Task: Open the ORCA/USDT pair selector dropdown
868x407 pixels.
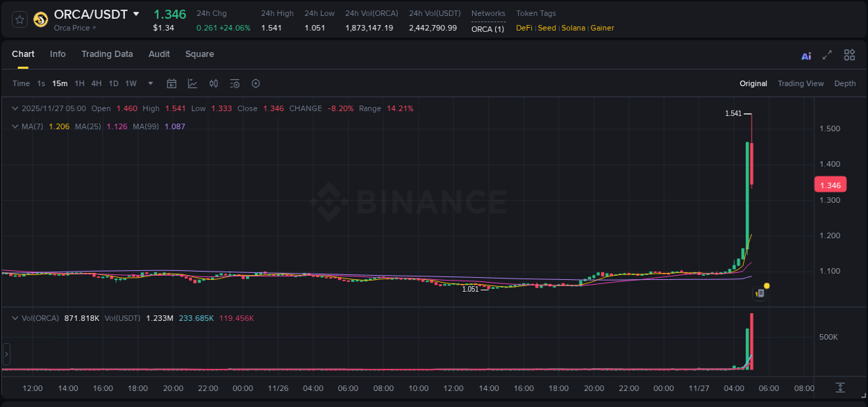Action: tap(136, 13)
